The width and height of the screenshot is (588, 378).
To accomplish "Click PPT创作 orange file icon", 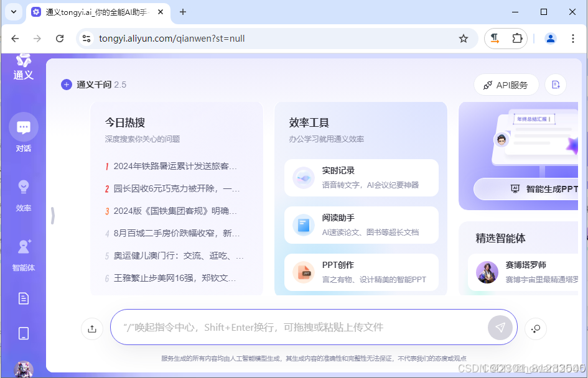I will pos(304,272).
